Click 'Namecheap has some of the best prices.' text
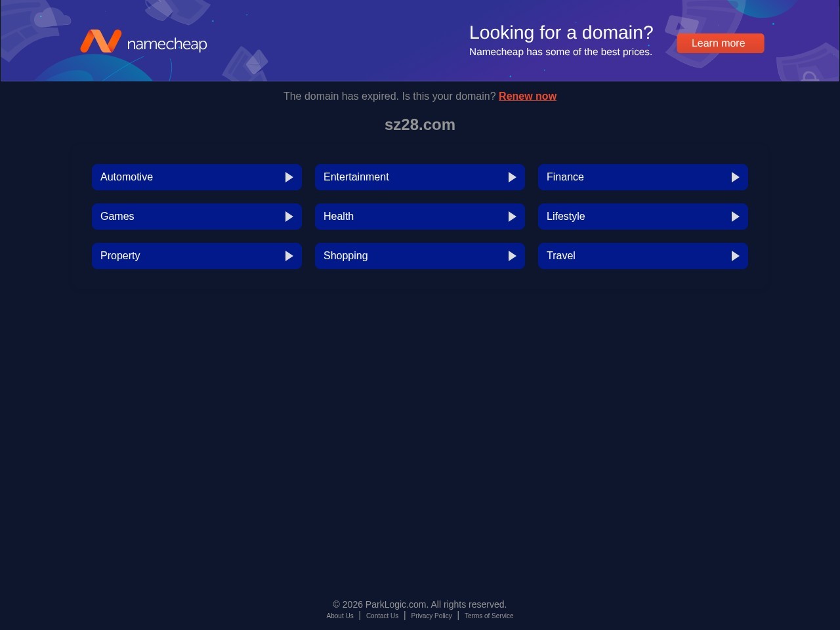This screenshot has width=840, height=630. (560, 52)
